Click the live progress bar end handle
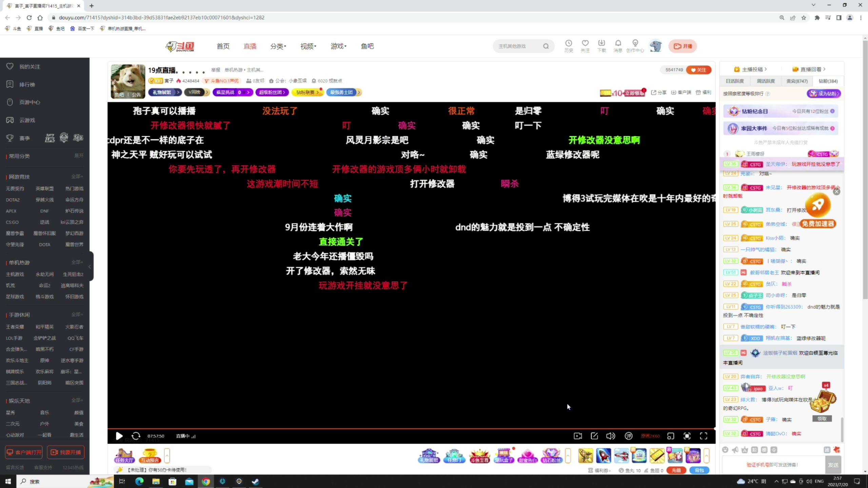The width and height of the screenshot is (868, 488). [714, 428]
